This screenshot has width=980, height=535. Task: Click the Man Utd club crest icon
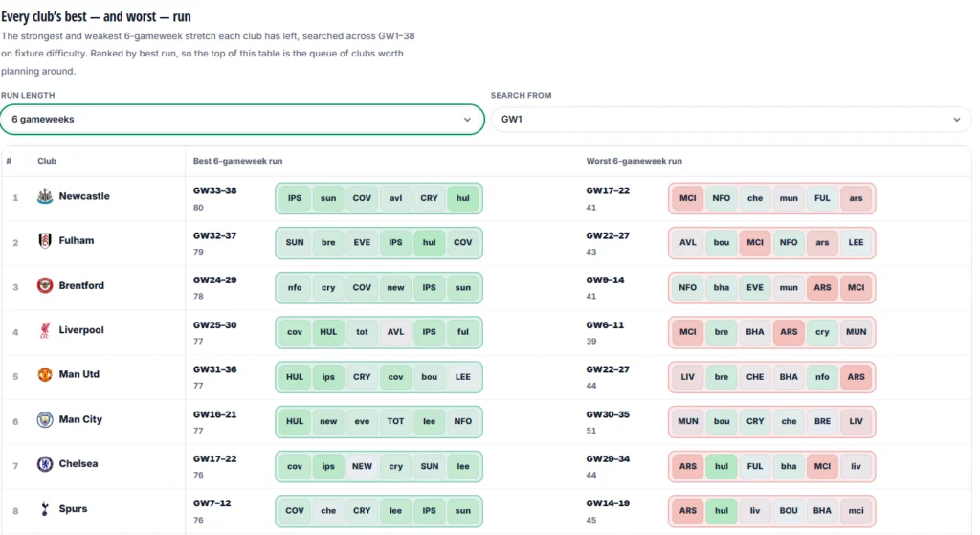point(45,374)
